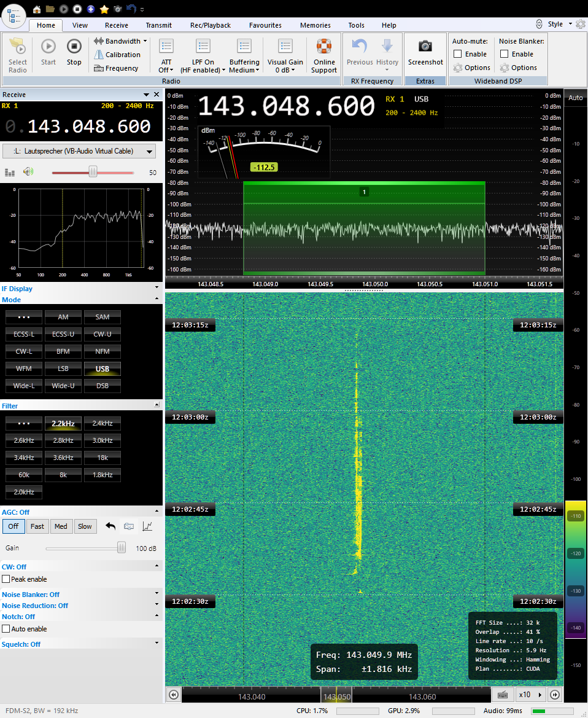Open the audio output device combo box
588x718 pixels.
pos(79,151)
